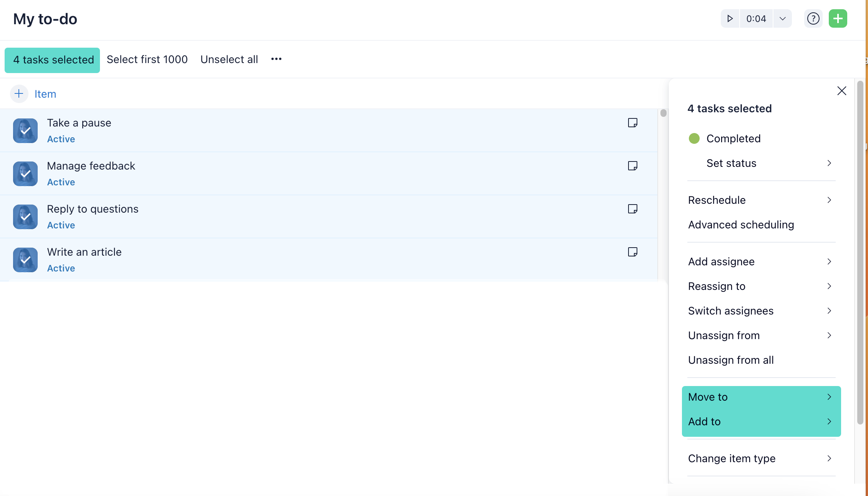
Task: Open note icon for Reply to questions
Action: tap(632, 209)
